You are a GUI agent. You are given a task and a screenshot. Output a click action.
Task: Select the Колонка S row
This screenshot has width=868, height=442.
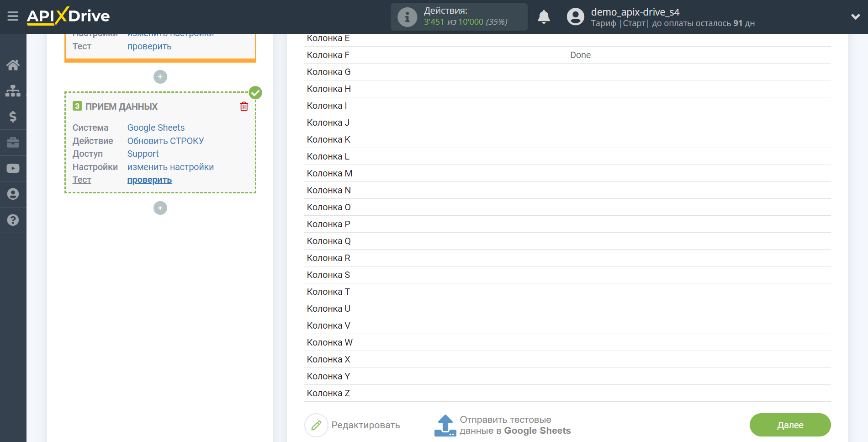point(567,275)
